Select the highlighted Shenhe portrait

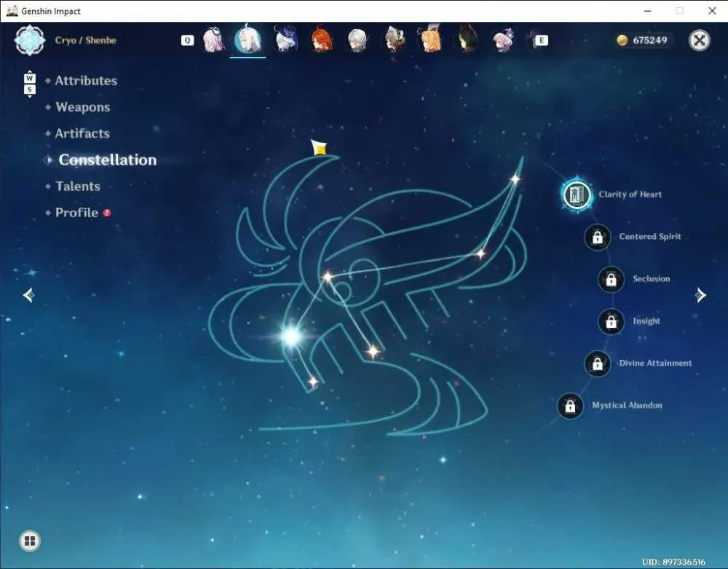click(x=248, y=39)
